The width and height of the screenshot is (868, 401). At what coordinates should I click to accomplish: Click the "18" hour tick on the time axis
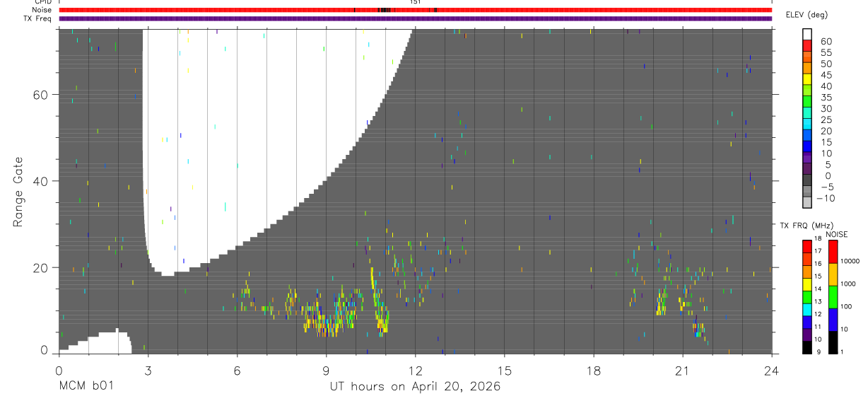(x=593, y=369)
